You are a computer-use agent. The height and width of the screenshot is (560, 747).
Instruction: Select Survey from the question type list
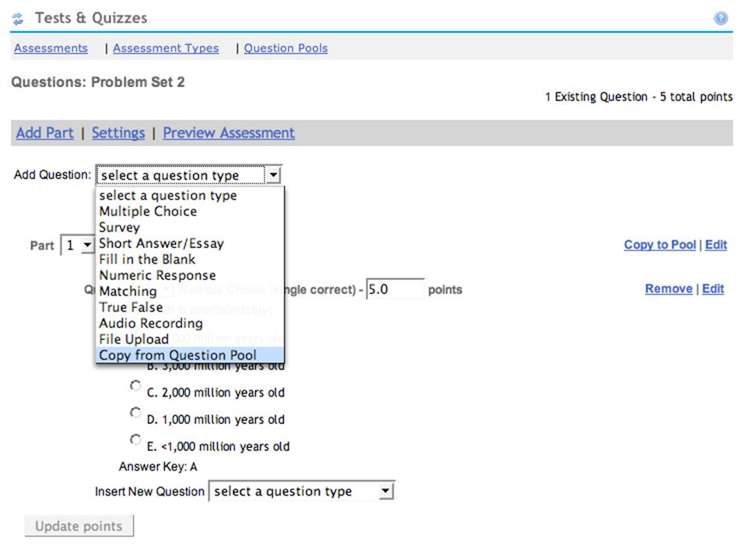(x=190, y=228)
